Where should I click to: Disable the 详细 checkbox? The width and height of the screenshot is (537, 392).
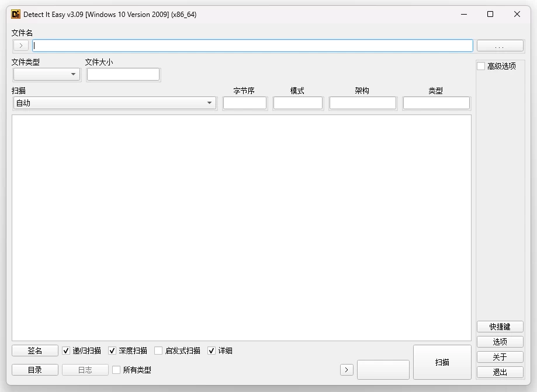tap(212, 351)
